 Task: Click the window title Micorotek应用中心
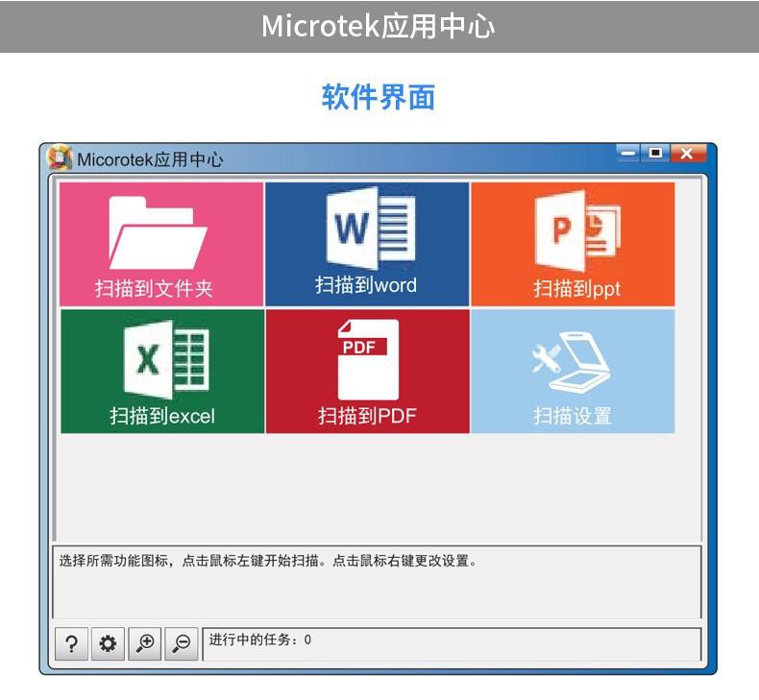150,159
